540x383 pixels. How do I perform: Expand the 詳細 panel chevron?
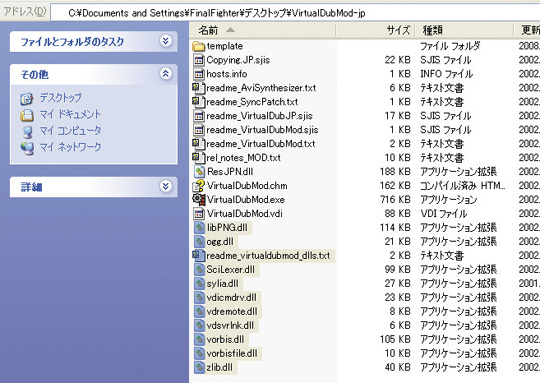(x=166, y=186)
